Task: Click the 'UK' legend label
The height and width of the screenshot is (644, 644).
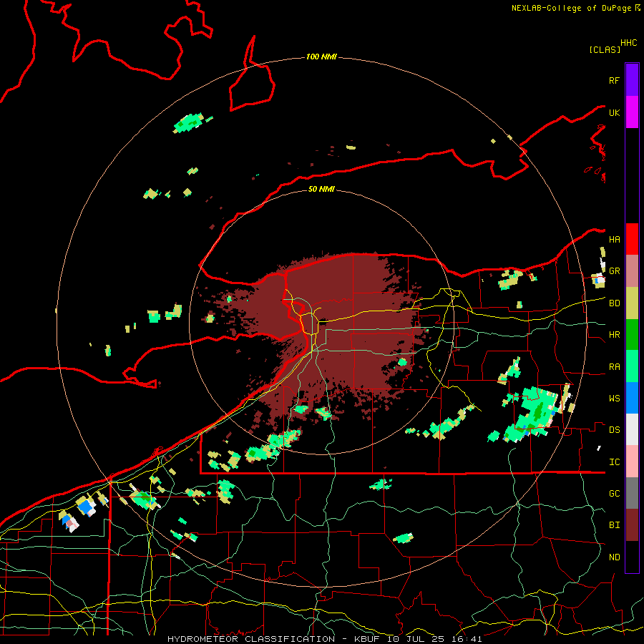Action: [x=614, y=112]
